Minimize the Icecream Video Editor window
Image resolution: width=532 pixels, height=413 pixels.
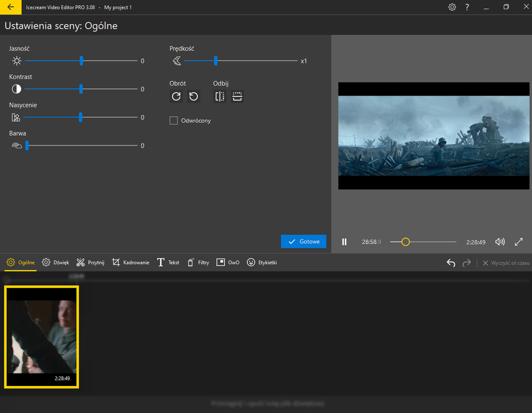coord(486,7)
